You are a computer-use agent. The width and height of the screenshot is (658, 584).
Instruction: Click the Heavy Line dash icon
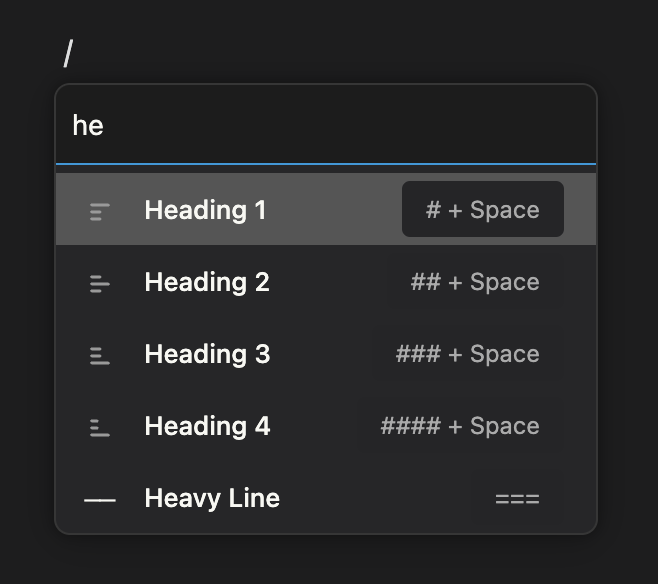coord(100,499)
